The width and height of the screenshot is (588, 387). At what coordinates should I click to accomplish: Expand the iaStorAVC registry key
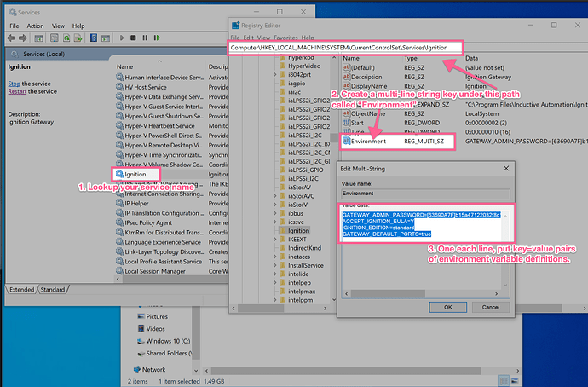point(275,196)
